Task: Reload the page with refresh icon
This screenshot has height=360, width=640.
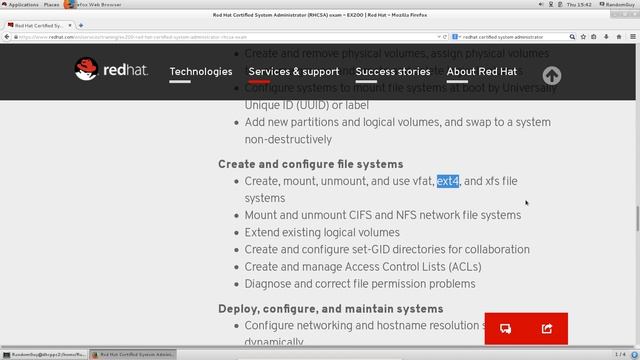Action: 445,37
